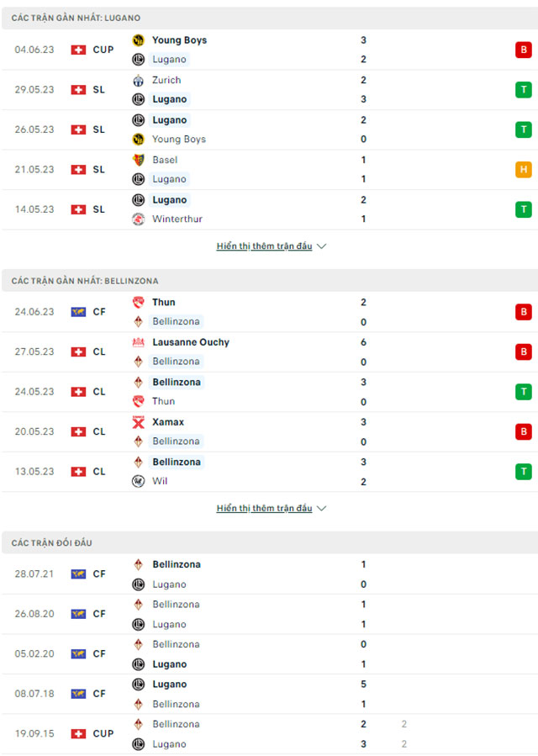Screen dimensions: 538x756
Task: Click the Basel club crest icon
Action: click(139, 160)
